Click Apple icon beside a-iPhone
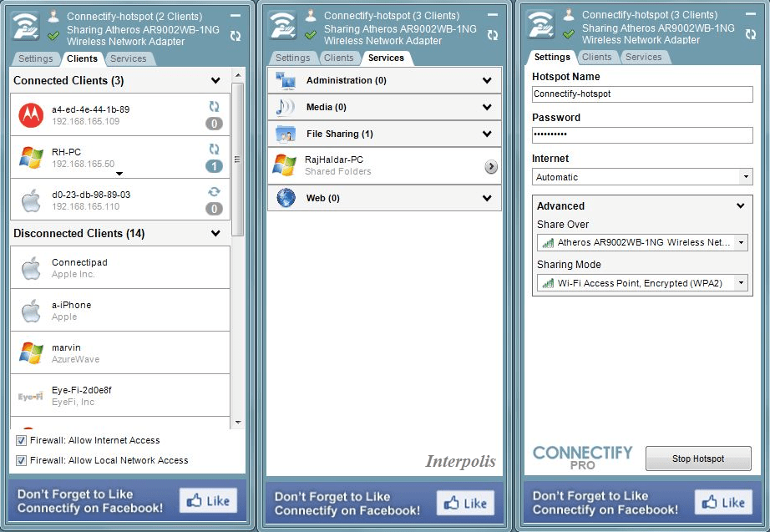The width and height of the screenshot is (770, 532). [31, 311]
